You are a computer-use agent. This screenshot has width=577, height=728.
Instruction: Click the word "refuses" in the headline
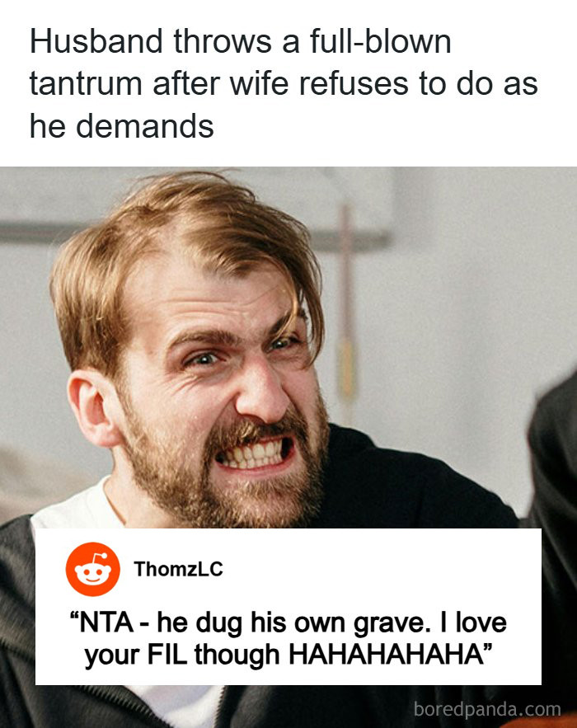click(354, 84)
